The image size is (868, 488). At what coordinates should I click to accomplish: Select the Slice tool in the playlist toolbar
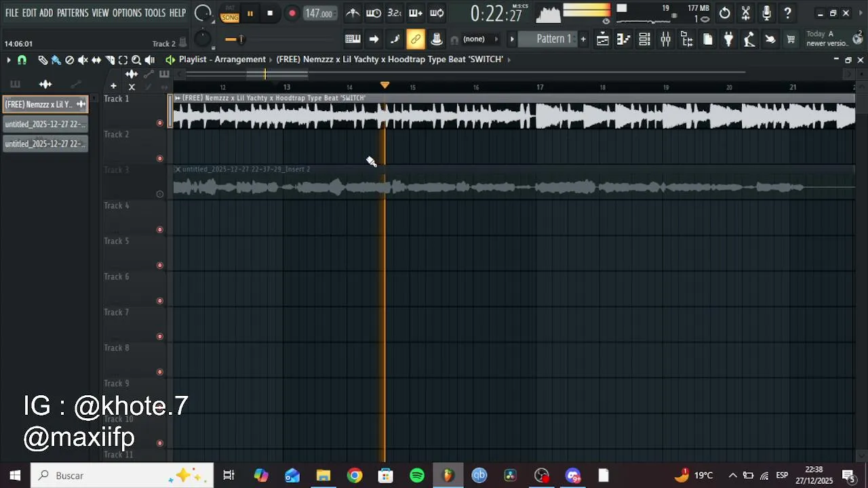pyautogui.click(x=110, y=60)
